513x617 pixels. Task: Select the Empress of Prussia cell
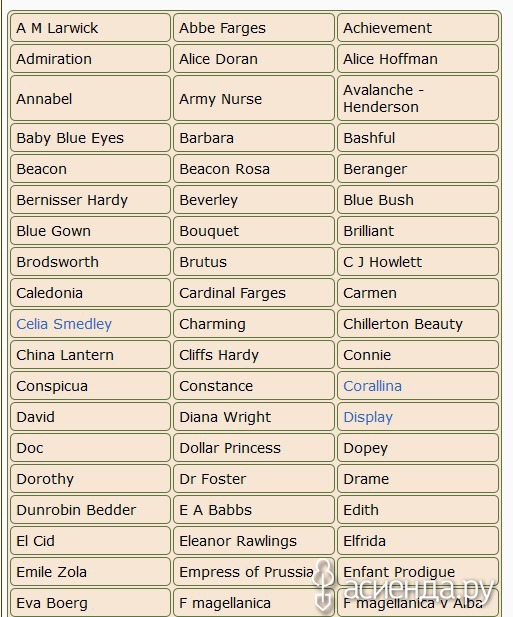pyautogui.click(x=254, y=572)
